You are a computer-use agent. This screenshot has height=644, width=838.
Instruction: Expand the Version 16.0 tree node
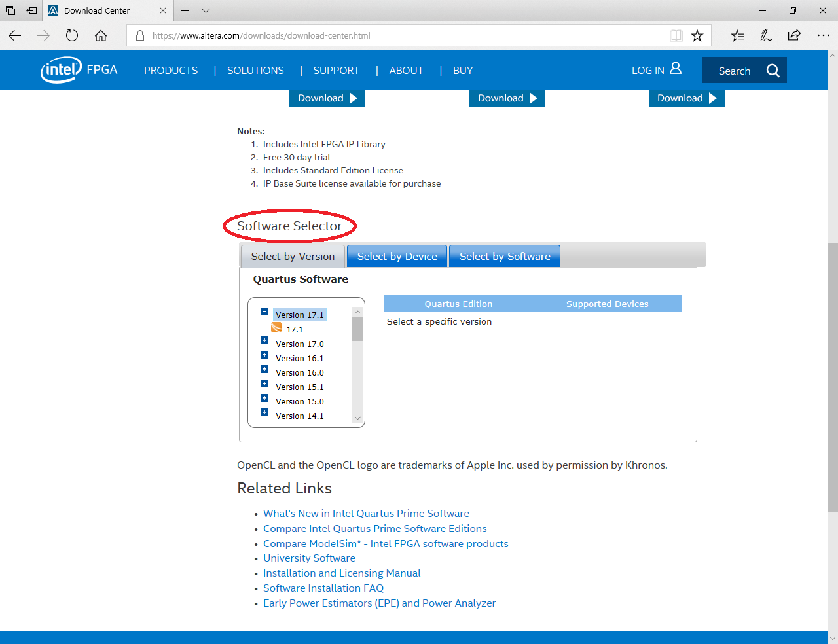[x=264, y=369]
